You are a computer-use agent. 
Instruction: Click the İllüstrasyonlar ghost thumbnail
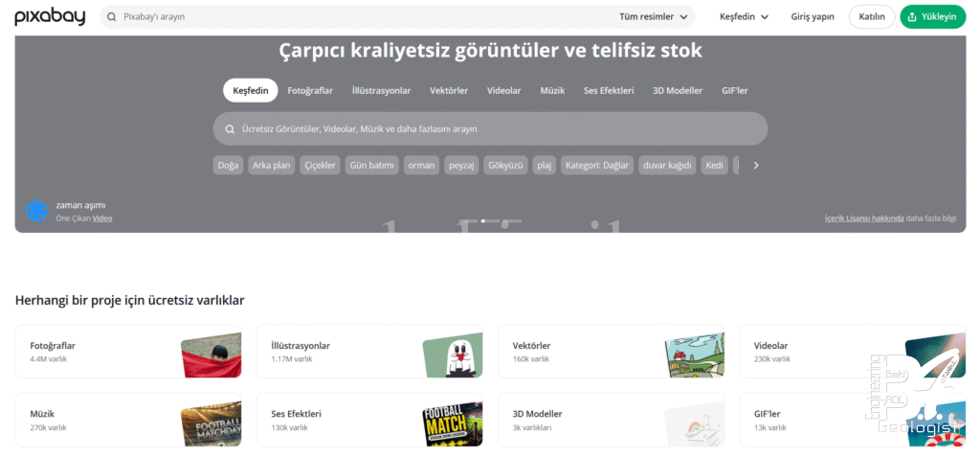(x=454, y=354)
